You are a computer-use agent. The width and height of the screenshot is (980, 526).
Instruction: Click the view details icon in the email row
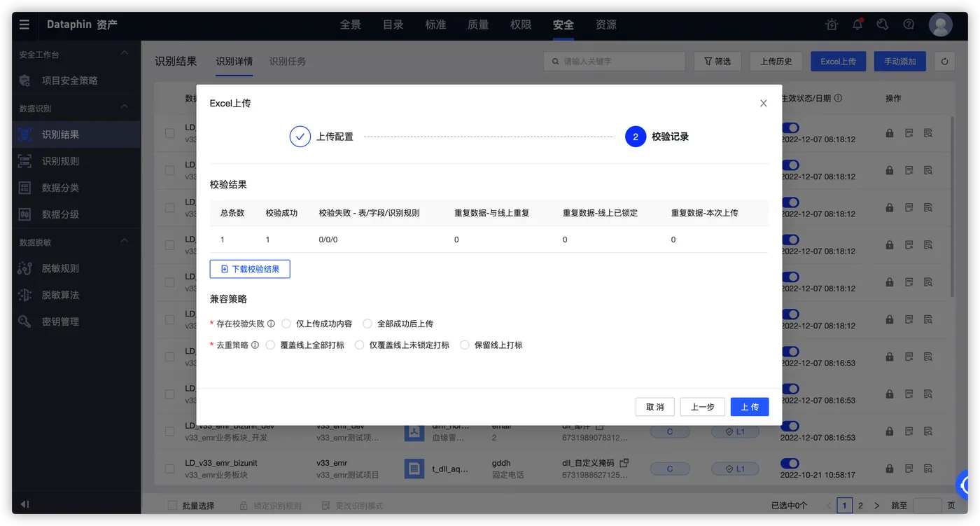[928, 431]
